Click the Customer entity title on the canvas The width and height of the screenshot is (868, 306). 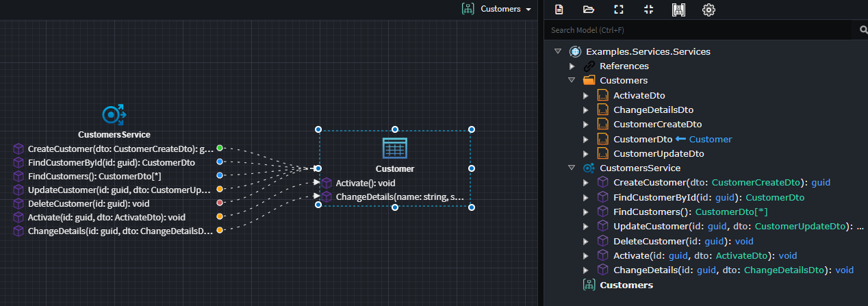point(395,168)
